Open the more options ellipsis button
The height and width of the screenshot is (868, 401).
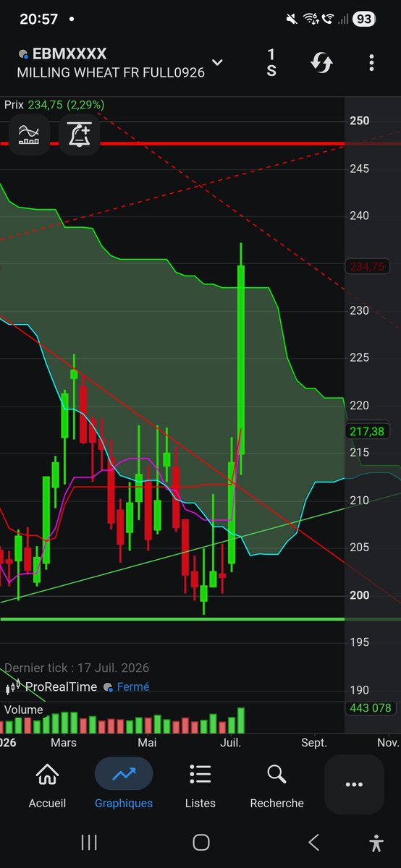354,785
